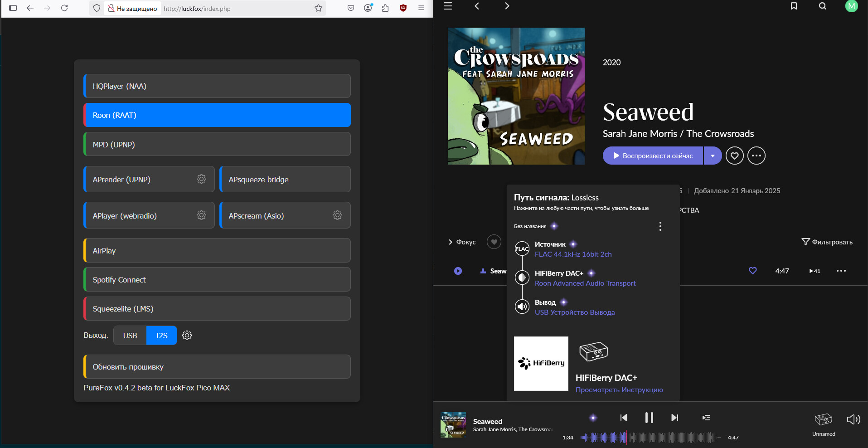Click browser back arrow

[30, 8]
